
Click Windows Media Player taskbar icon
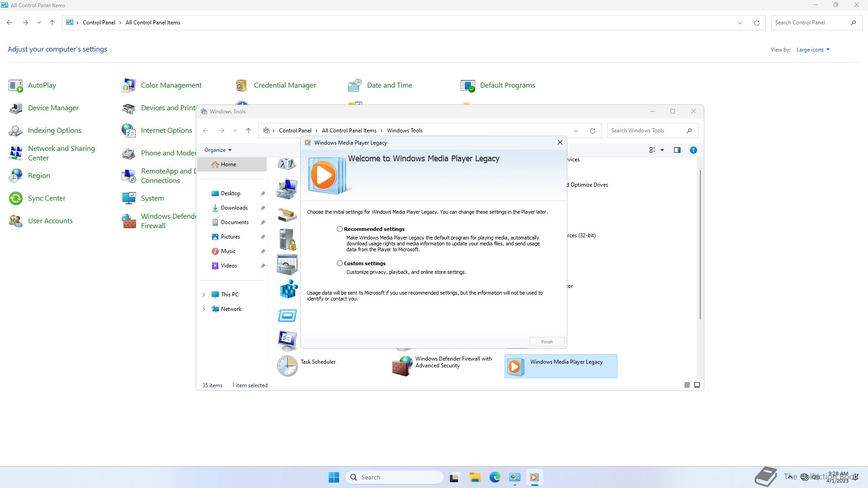point(534,477)
